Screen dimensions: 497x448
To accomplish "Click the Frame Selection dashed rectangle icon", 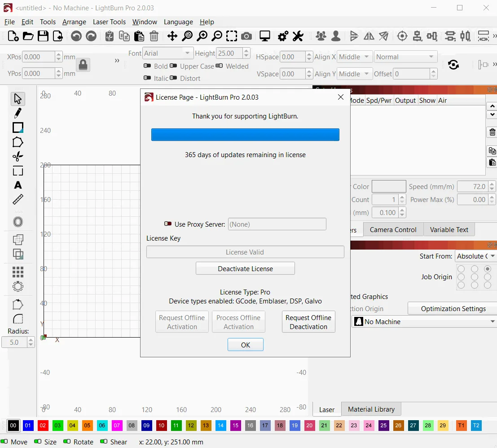I will point(232,36).
